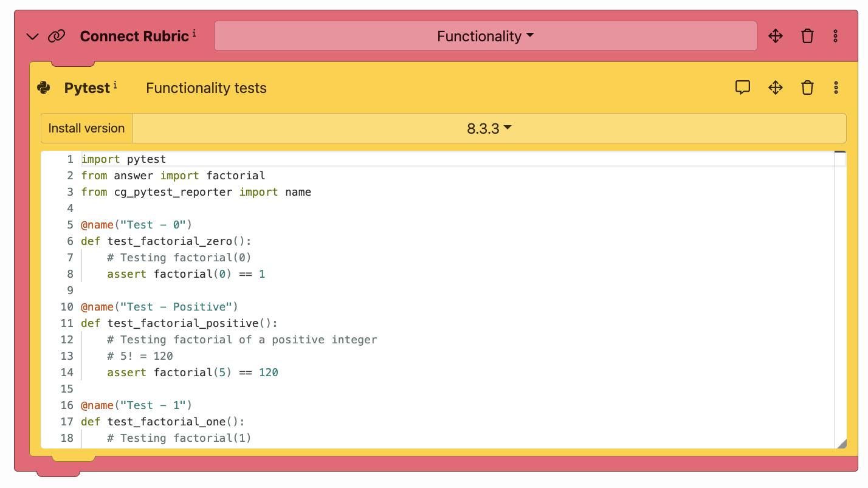Click the trash icon on the Pytest block
Viewport: 868px width, 488px height.
807,88
